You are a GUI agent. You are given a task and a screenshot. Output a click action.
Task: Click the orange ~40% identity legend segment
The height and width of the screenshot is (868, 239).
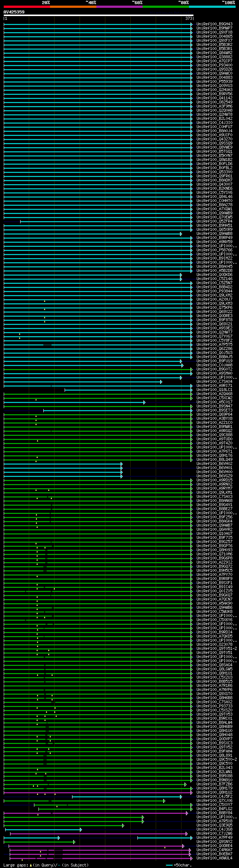[x=73, y=7]
